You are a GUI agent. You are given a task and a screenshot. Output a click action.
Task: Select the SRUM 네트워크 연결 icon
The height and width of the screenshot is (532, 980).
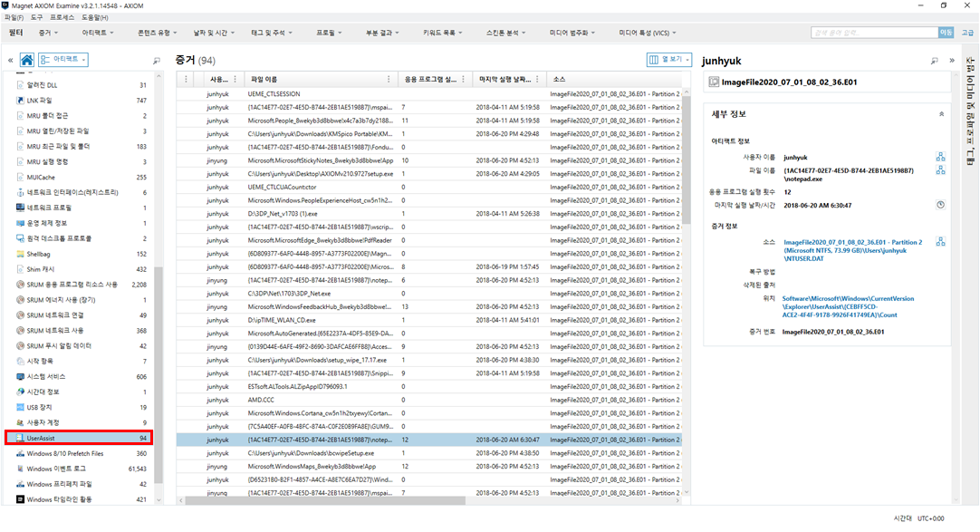[20, 315]
